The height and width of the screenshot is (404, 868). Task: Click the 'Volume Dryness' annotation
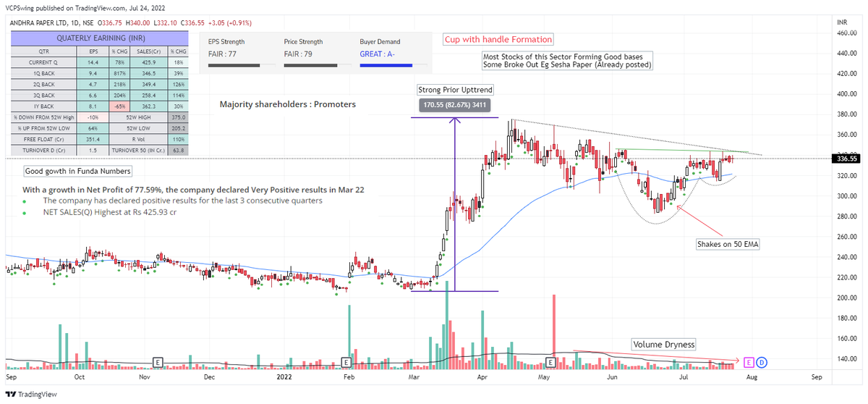point(664,345)
